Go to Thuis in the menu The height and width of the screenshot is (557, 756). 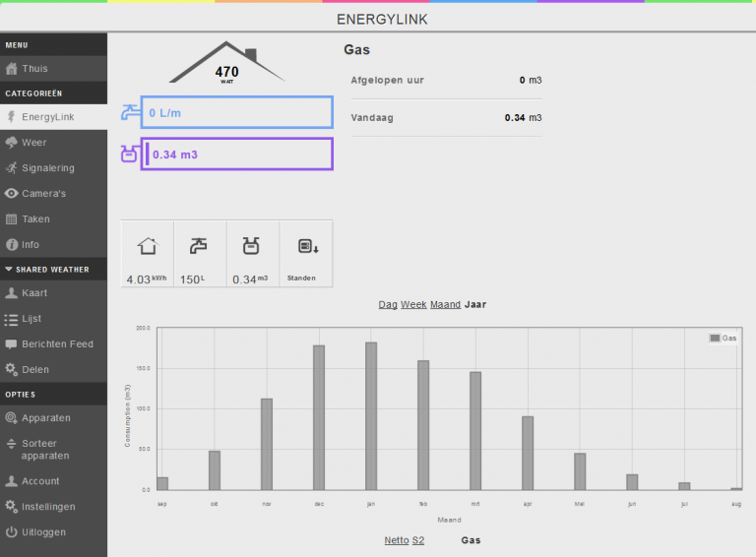[x=34, y=69]
